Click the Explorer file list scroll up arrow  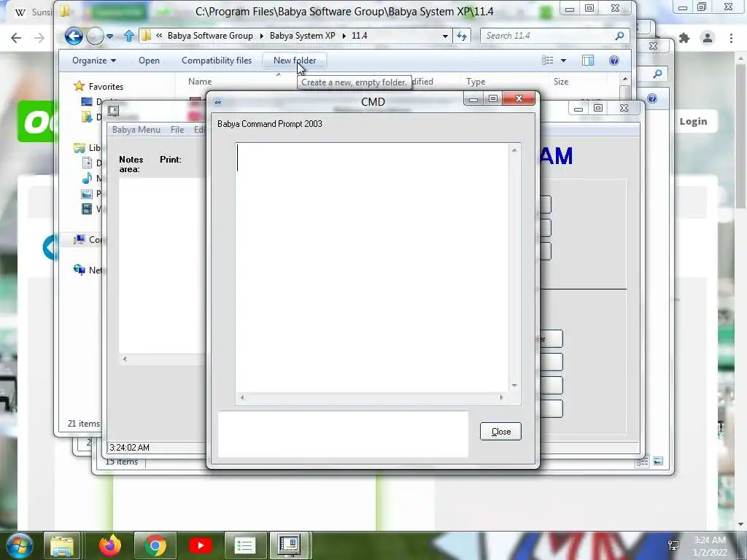tap(625, 79)
